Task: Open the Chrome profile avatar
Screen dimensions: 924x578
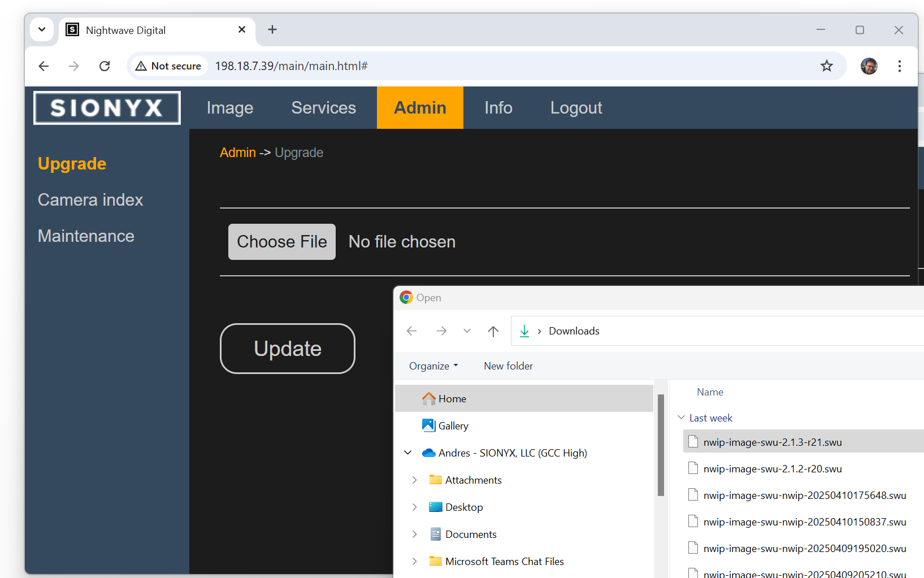Action: (x=869, y=66)
